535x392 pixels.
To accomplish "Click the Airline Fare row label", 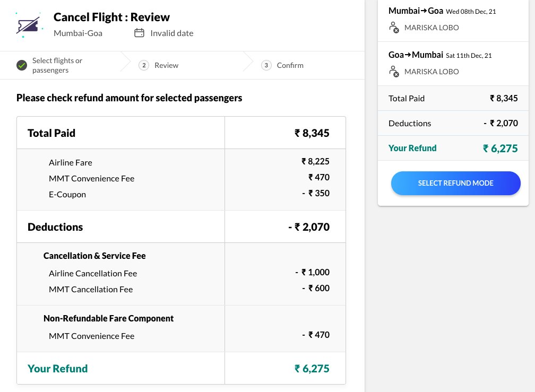I will (70, 163).
